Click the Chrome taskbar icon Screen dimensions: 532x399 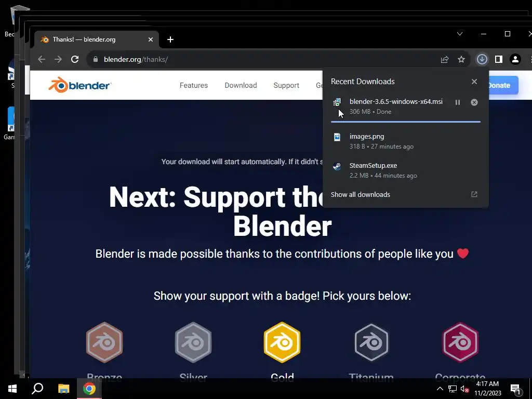pos(89,389)
